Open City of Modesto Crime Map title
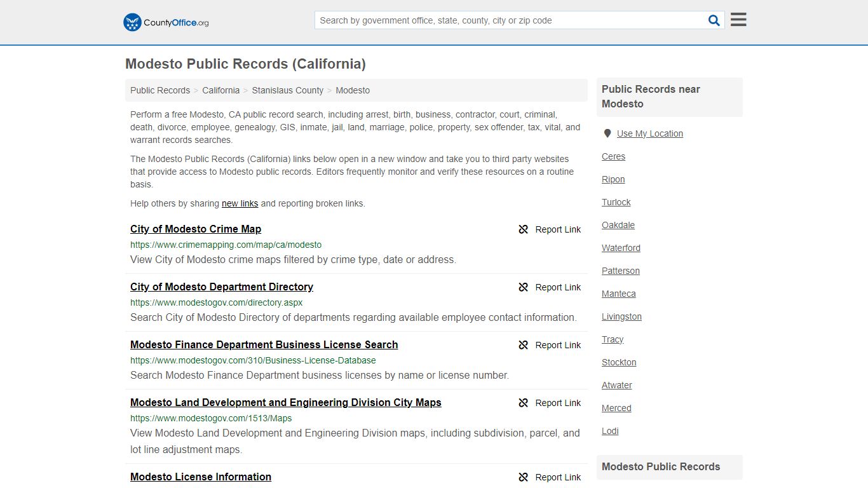Screen dimensions: 868x488 pyautogui.click(x=196, y=229)
